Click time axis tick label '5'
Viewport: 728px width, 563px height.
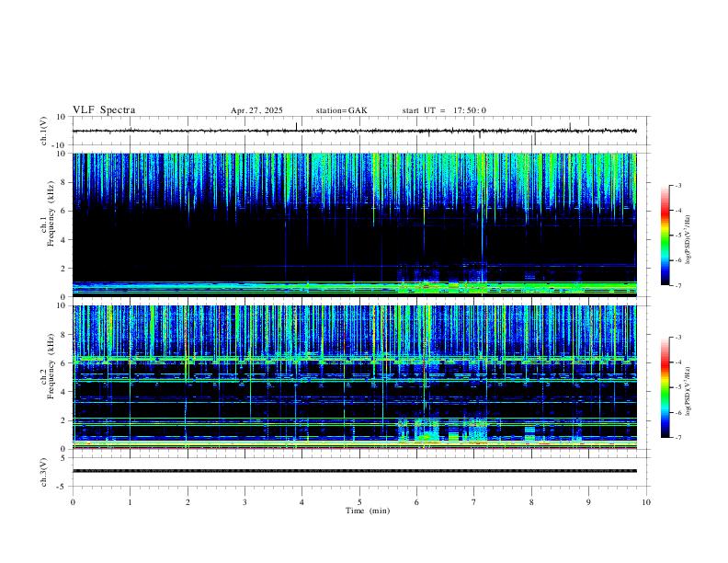click(359, 502)
